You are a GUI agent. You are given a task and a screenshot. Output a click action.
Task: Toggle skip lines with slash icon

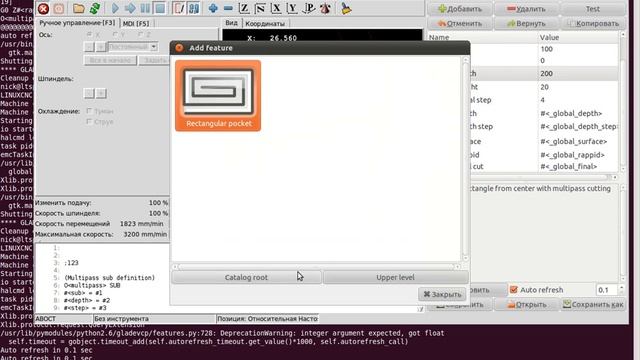pyautogui.click(x=179, y=9)
